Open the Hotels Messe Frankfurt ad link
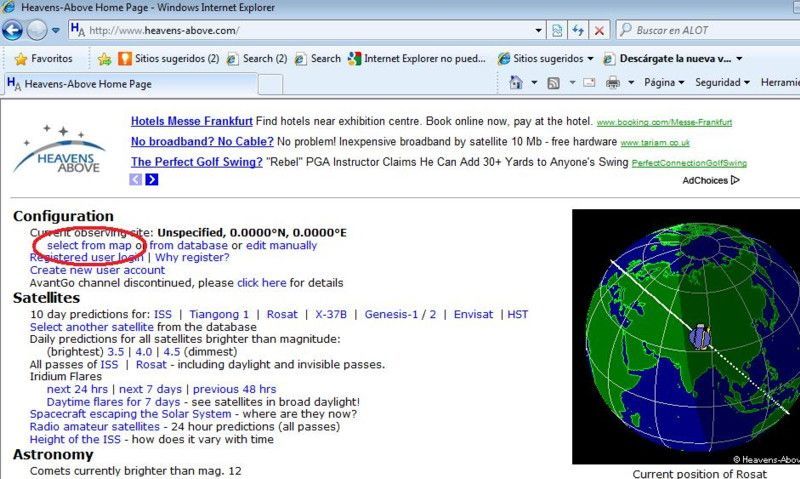The width and height of the screenshot is (800, 479). 191,121
